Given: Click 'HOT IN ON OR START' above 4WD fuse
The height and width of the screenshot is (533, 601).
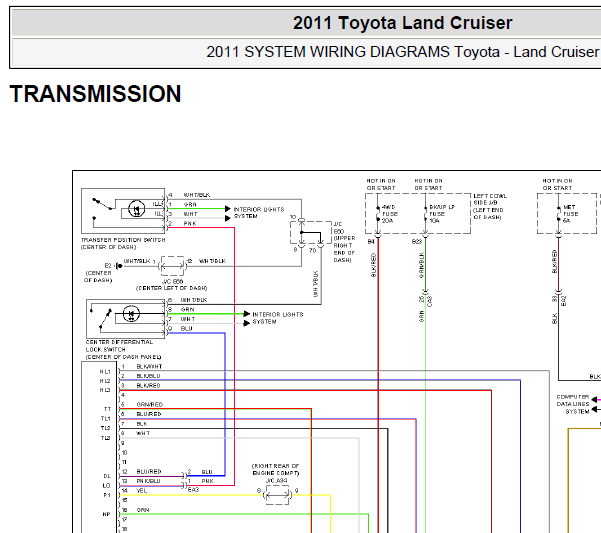Looking at the screenshot, I should click(381, 184).
